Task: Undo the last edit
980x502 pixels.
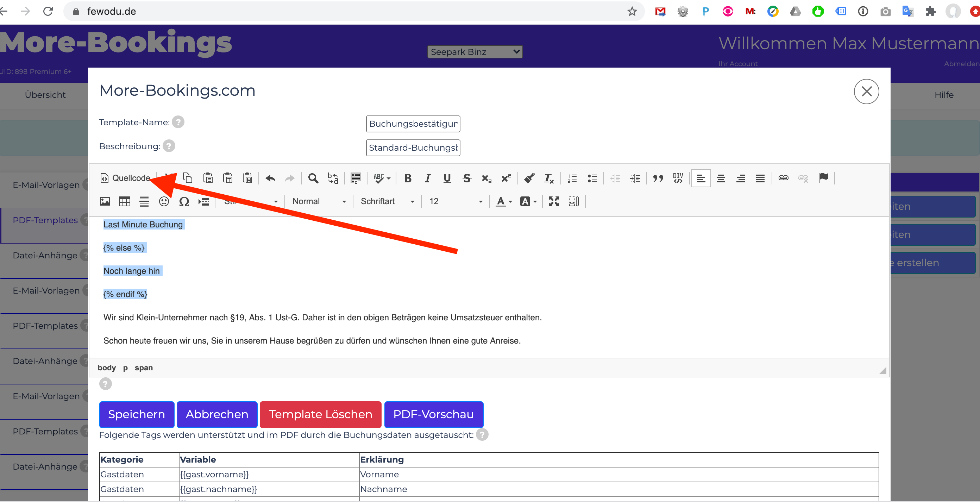Action: 270,178
